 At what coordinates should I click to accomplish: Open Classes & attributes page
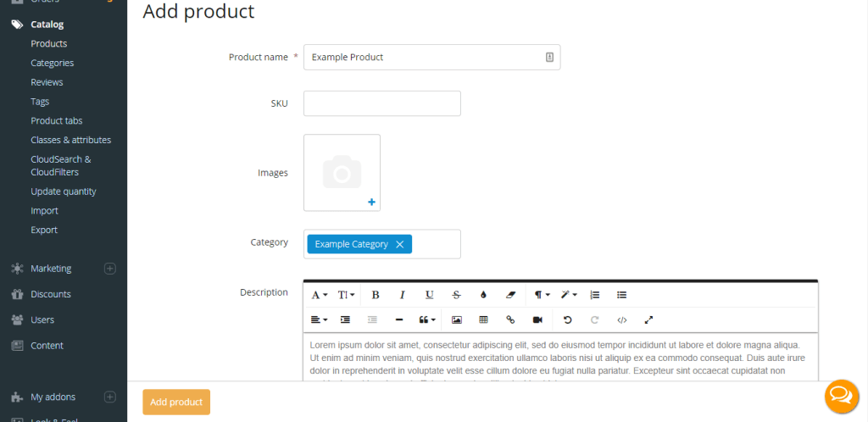71,140
